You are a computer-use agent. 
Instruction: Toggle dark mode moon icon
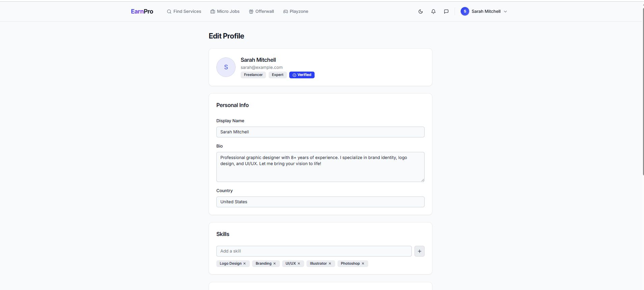421,11
